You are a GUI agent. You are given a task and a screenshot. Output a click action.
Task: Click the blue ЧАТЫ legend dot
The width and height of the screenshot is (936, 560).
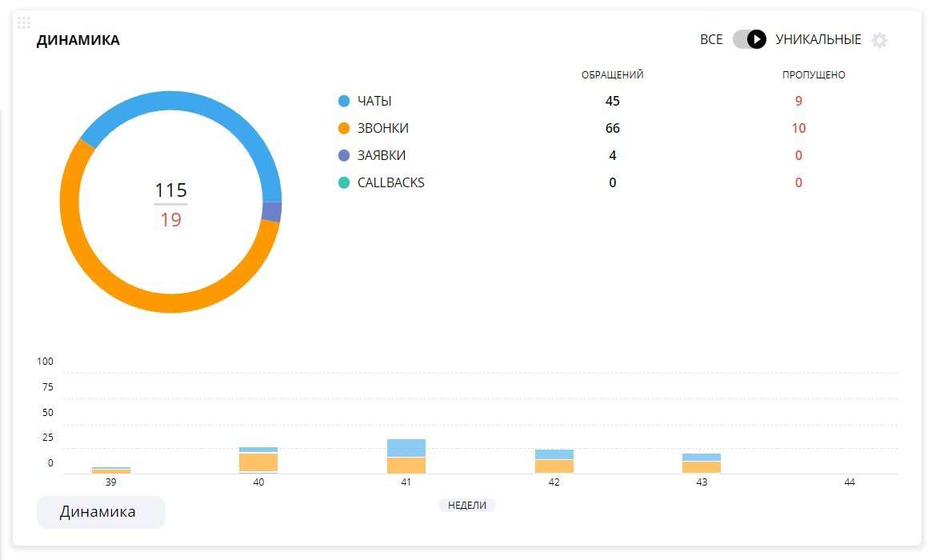tap(344, 101)
